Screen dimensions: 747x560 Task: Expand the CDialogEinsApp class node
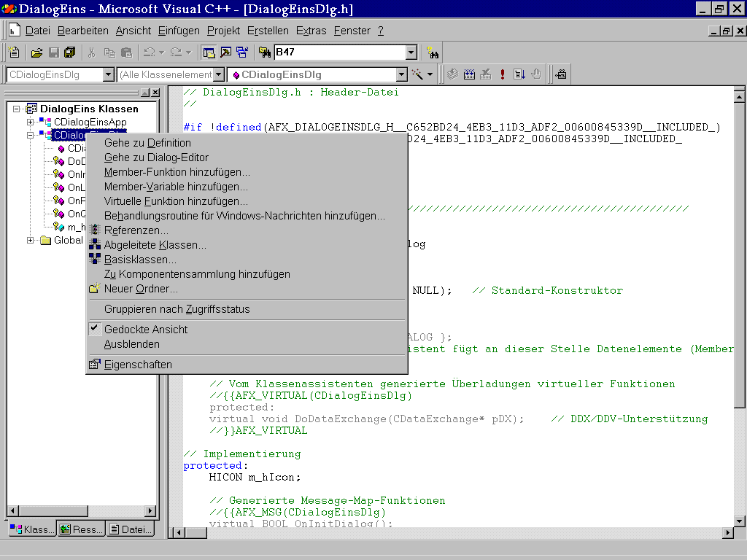(x=30, y=122)
